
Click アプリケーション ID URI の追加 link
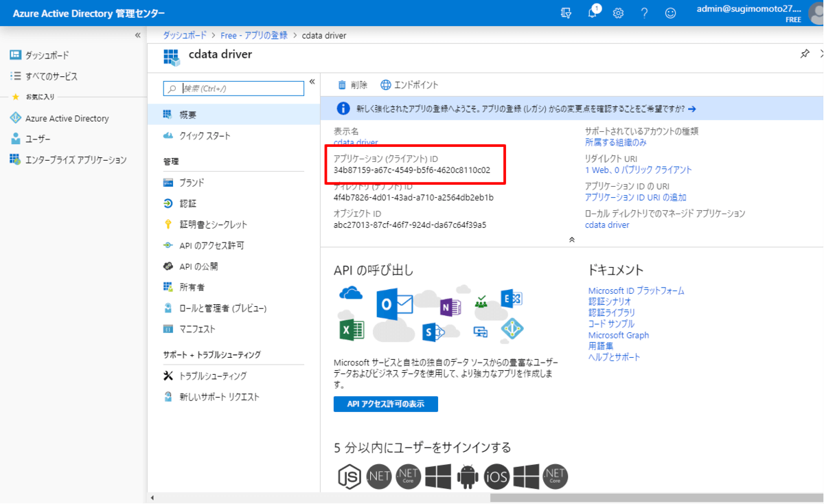click(x=636, y=197)
